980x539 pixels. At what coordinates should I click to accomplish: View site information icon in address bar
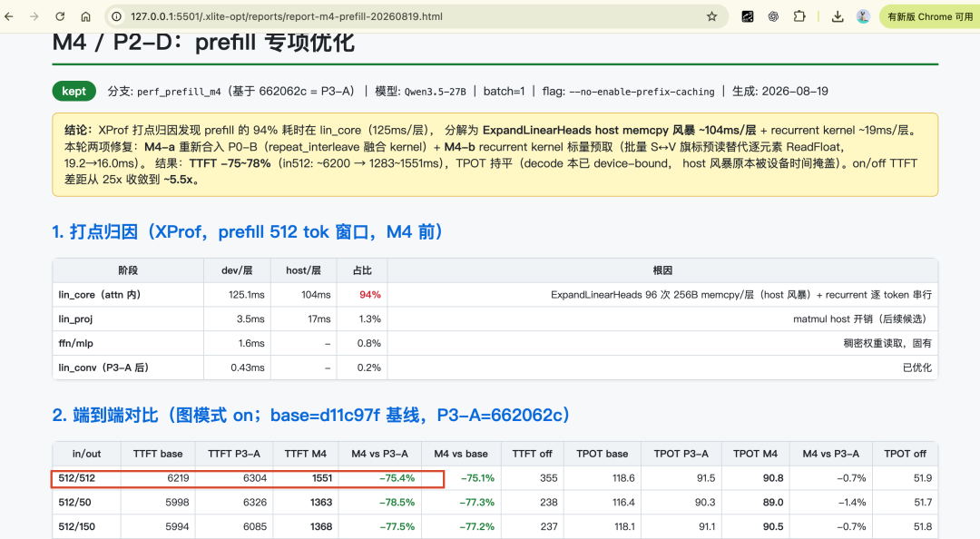click(116, 17)
